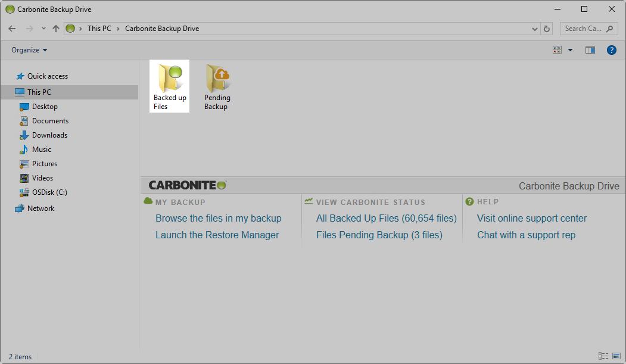Switch to details view in status bar
This screenshot has width=626, height=364.
pos(603,356)
